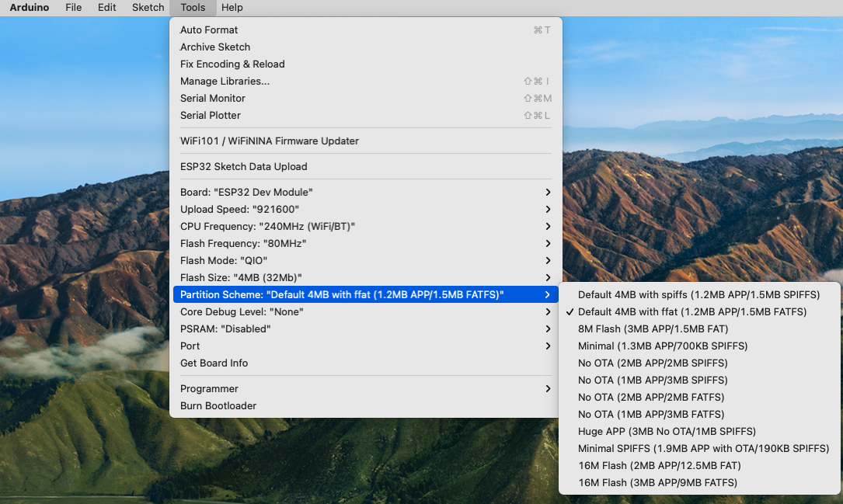Expand CPU Frequency: "240MHz (WiFi/BT)" submenu
This screenshot has height=504, width=843.
click(x=366, y=226)
